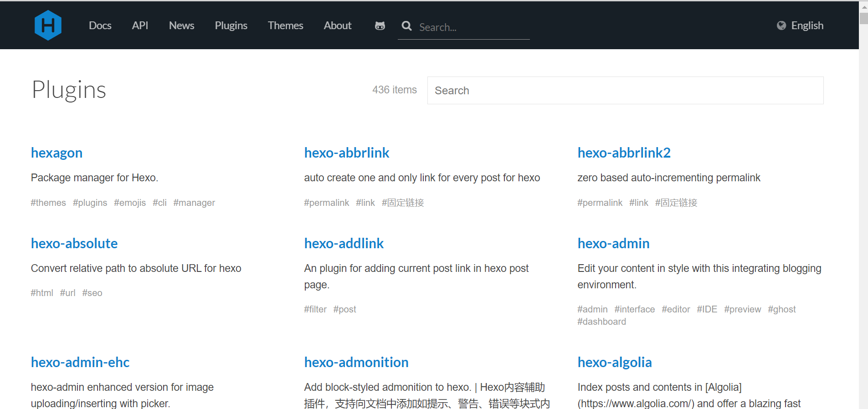
Task: Click the Hexo hexagon logo
Action: 48,26
